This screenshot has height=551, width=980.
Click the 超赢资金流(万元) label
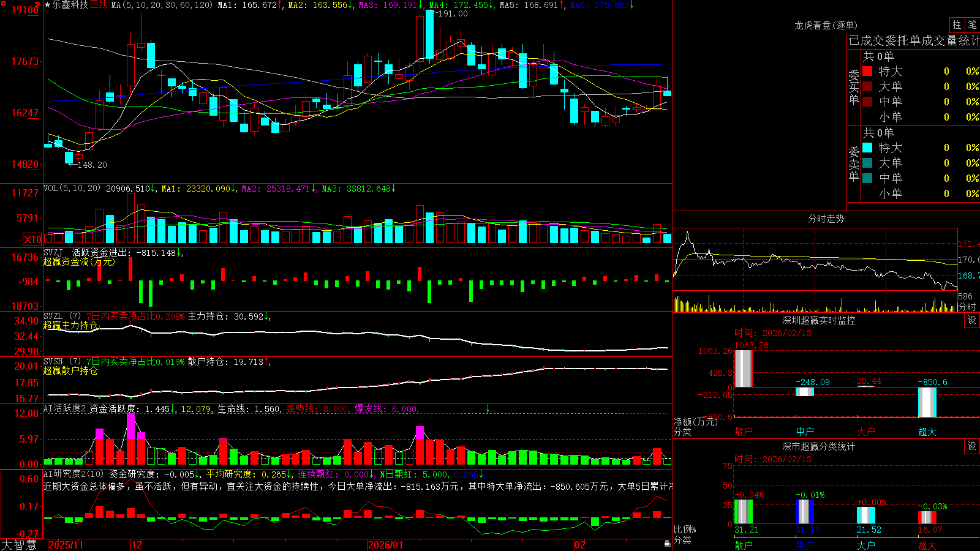(79, 261)
